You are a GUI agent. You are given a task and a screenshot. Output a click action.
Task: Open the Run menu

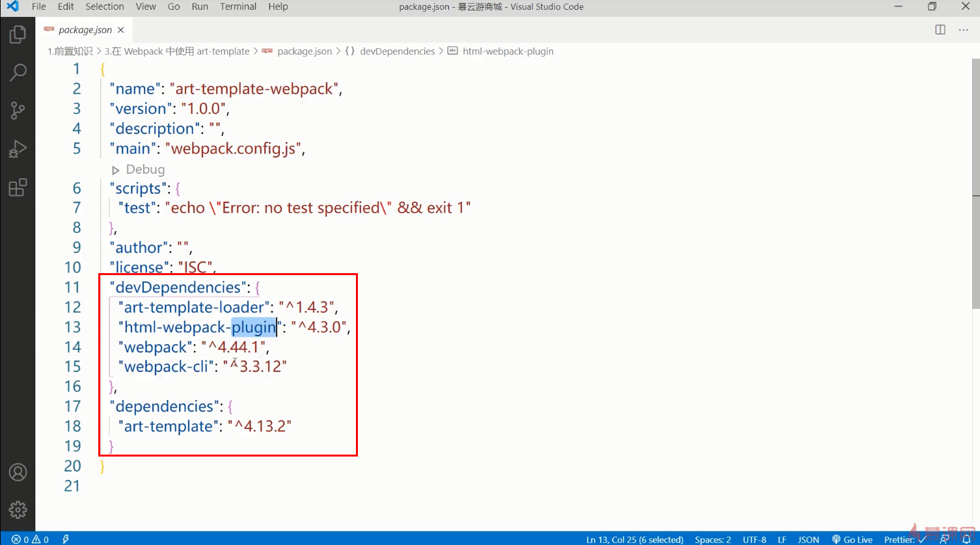pos(200,7)
